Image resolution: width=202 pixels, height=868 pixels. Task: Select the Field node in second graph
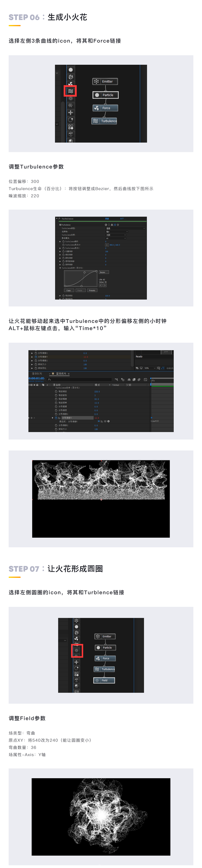coord(104,680)
